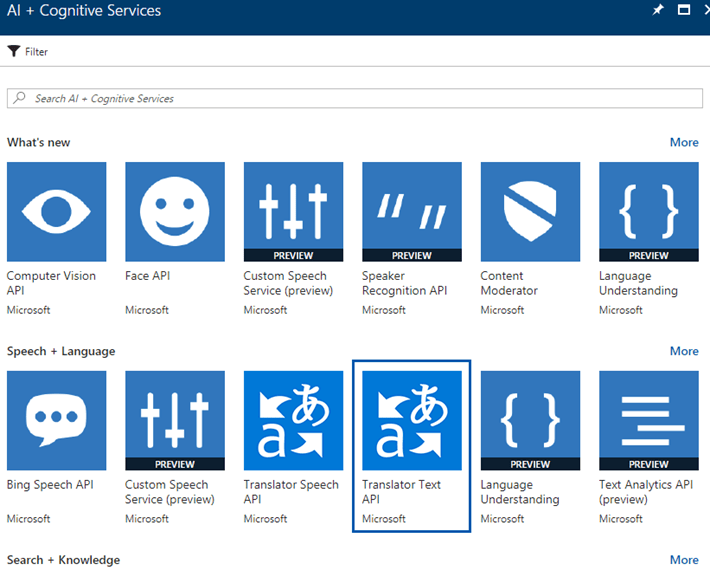Show more Search + Knowledge services

[x=684, y=560]
